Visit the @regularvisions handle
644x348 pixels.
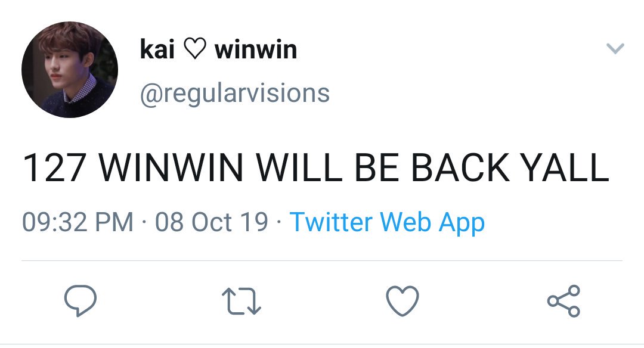pyautogui.click(x=235, y=94)
